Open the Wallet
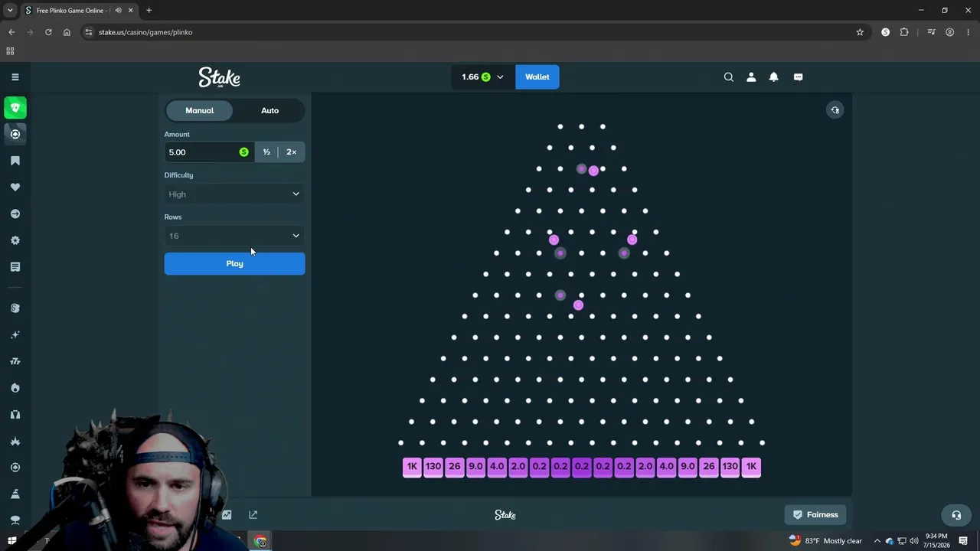The height and width of the screenshot is (551, 980). (x=537, y=77)
